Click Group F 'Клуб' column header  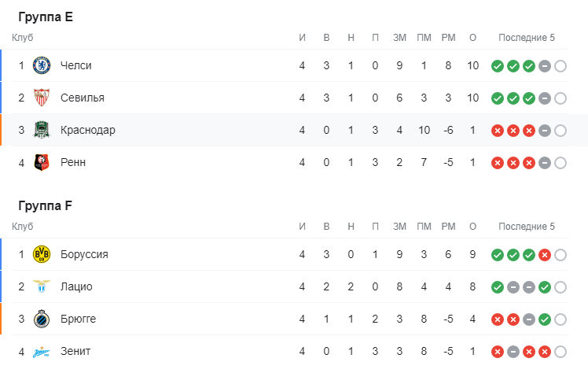23,227
